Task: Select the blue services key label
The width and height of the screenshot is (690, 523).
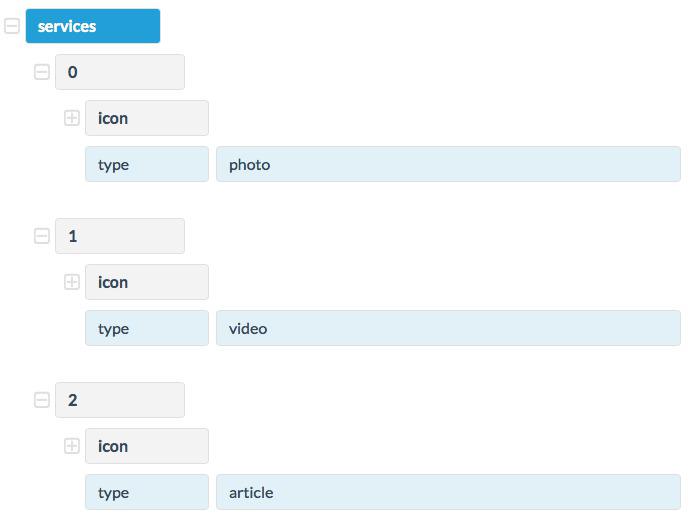Action: pos(92,27)
